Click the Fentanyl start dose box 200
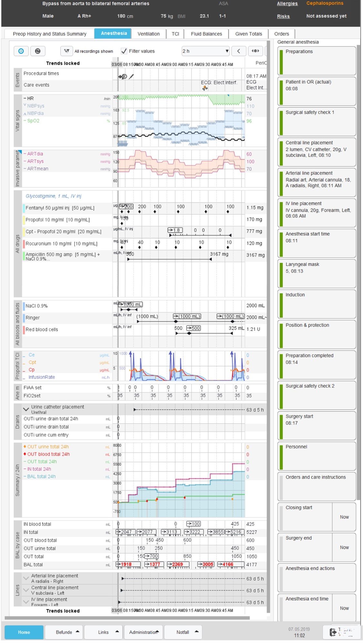The image size is (363, 644). [126, 206]
